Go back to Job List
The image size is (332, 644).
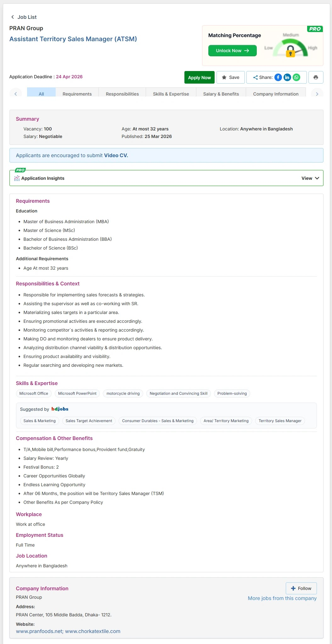tap(24, 17)
